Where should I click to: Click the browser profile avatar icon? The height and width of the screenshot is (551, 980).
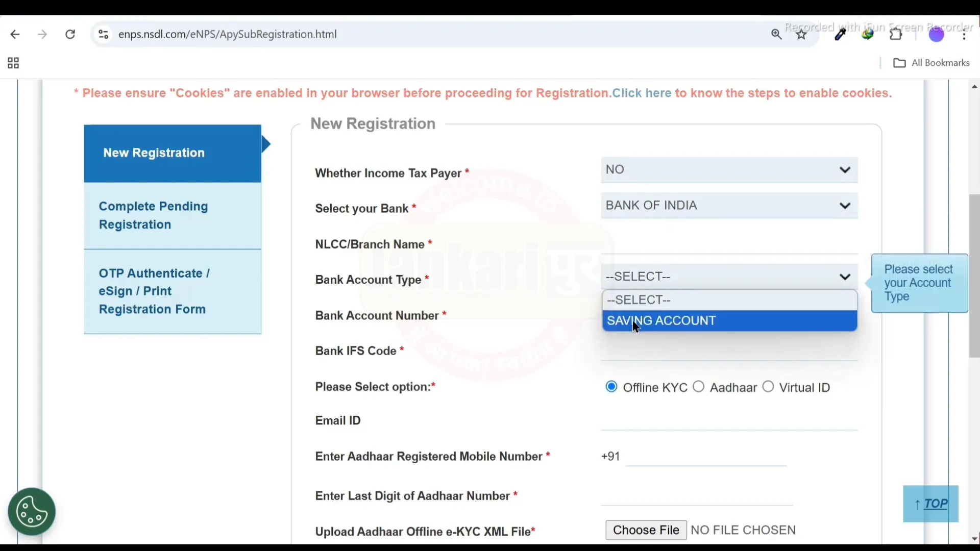point(936,34)
